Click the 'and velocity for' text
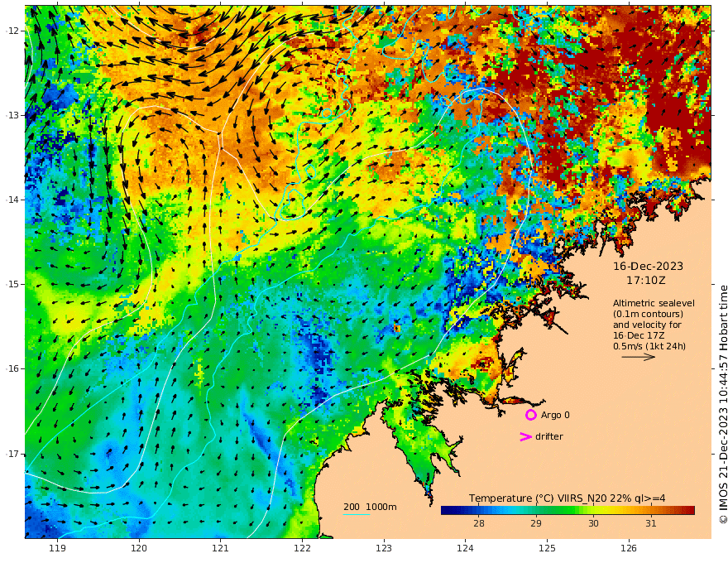The image size is (728, 563). [647, 325]
